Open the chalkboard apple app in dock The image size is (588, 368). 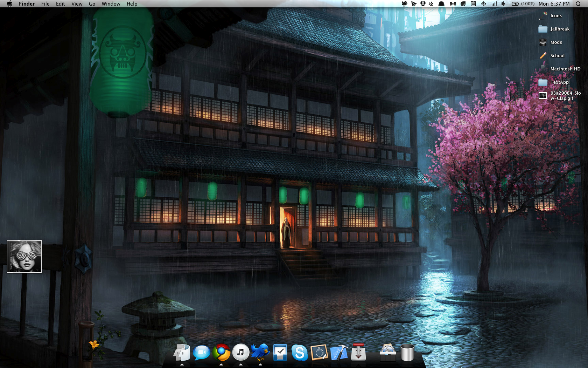pos(319,353)
